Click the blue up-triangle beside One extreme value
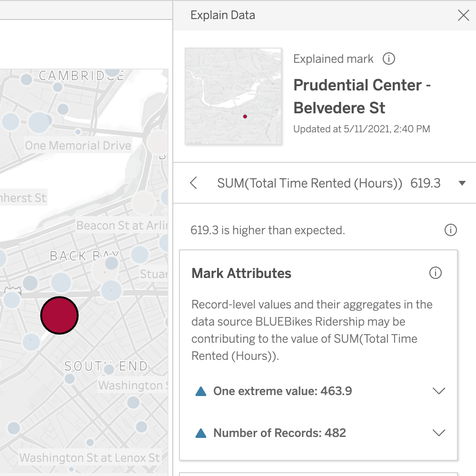Image resolution: width=476 pixels, height=476 pixels. click(x=200, y=391)
